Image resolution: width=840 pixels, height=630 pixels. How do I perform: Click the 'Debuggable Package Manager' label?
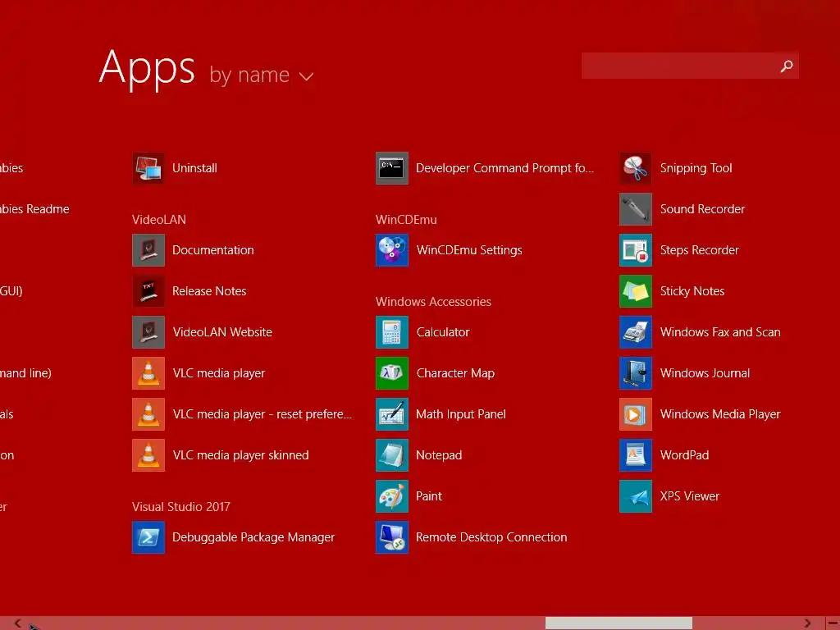click(x=253, y=537)
